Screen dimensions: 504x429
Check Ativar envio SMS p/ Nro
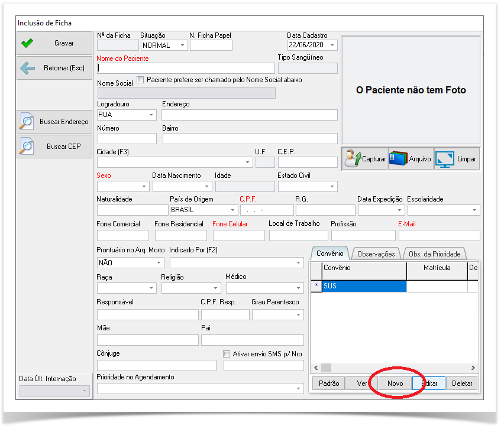(x=227, y=354)
